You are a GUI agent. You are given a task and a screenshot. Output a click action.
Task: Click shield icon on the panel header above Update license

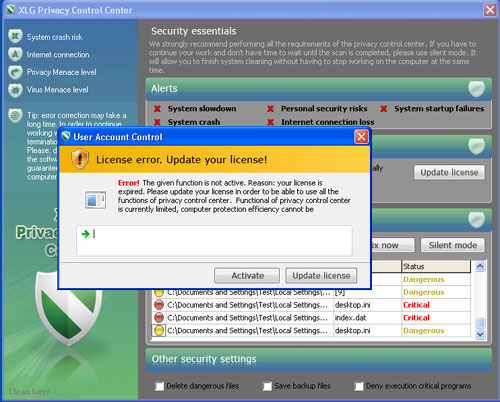pyautogui.click(x=476, y=146)
